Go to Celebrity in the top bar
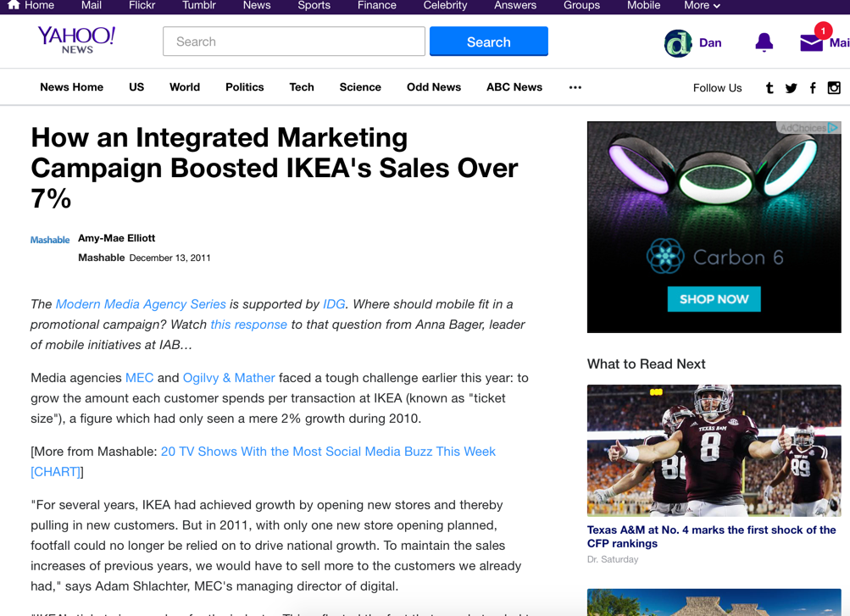The height and width of the screenshot is (616, 850). (x=445, y=5)
